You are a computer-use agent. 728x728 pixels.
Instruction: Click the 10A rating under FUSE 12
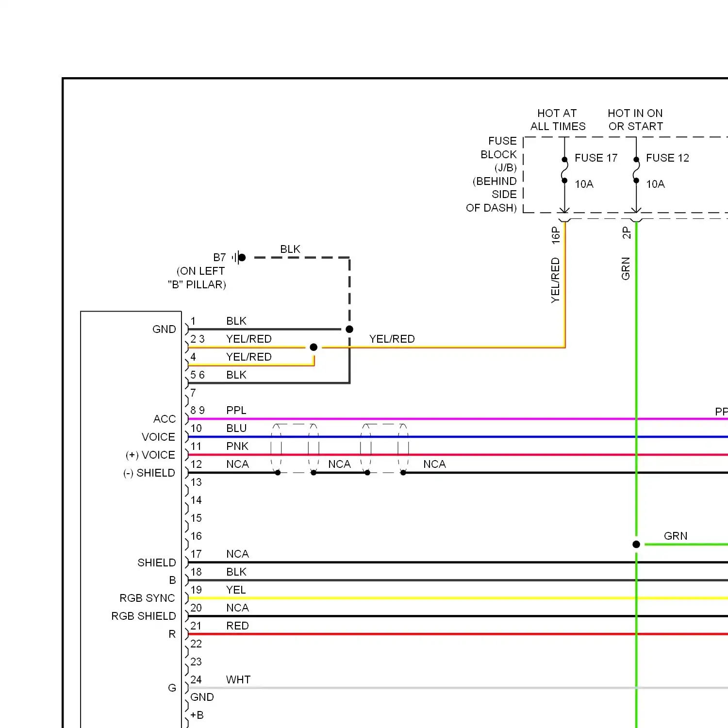pyautogui.click(x=655, y=184)
